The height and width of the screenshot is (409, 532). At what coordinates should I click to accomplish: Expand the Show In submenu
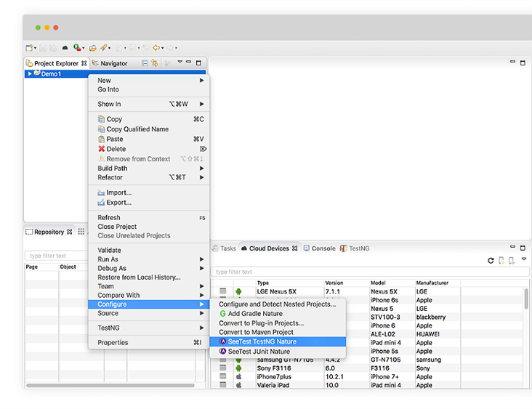pyautogui.click(x=149, y=104)
